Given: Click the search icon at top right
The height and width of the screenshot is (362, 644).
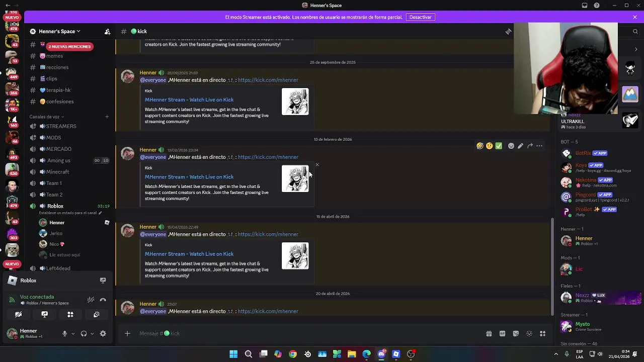Looking at the screenshot, I should (635, 31).
